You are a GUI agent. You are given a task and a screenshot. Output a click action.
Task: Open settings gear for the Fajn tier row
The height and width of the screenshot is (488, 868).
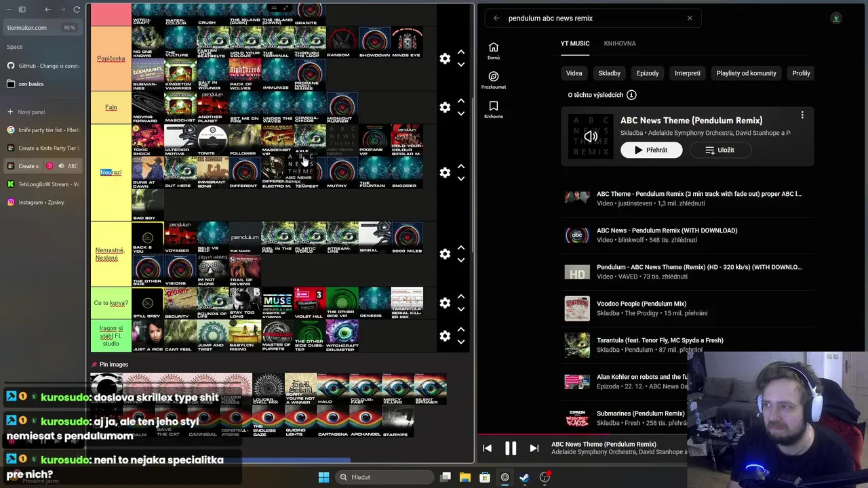coord(445,107)
